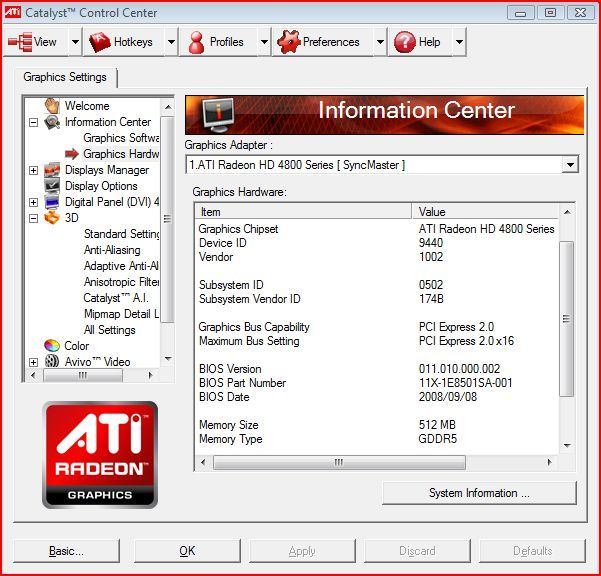
Task: Click the 3D cube icon
Action: click(x=52, y=218)
